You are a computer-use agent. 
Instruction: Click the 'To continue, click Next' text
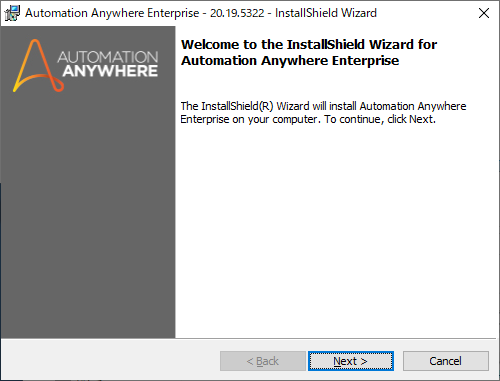pos(380,119)
